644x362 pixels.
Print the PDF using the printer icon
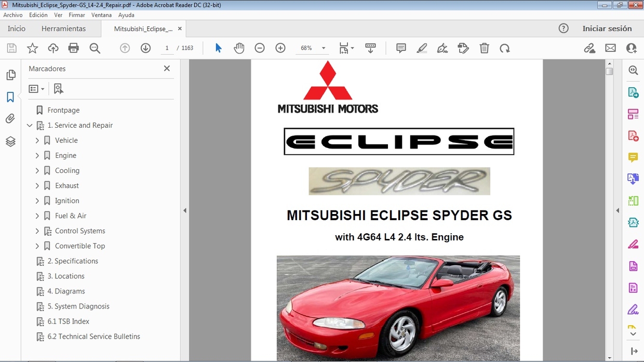click(73, 48)
